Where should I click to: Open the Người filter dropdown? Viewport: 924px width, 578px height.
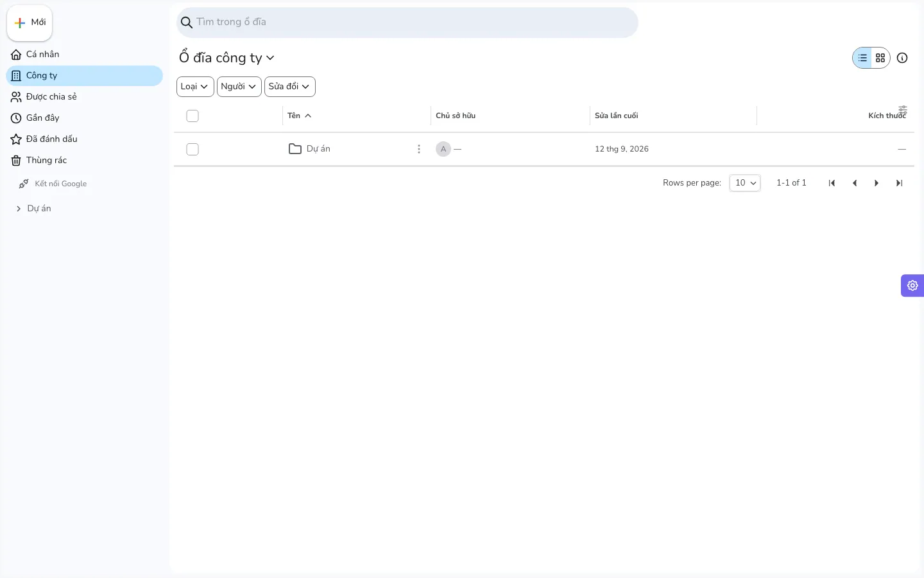pyautogui.click(x=239, y=87)
